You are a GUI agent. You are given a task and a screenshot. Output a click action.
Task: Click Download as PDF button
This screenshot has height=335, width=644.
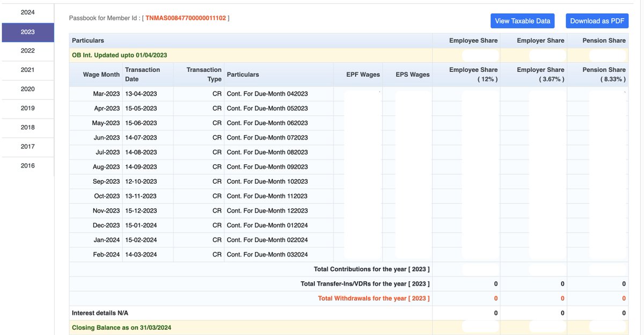click(x=597, y=21)
